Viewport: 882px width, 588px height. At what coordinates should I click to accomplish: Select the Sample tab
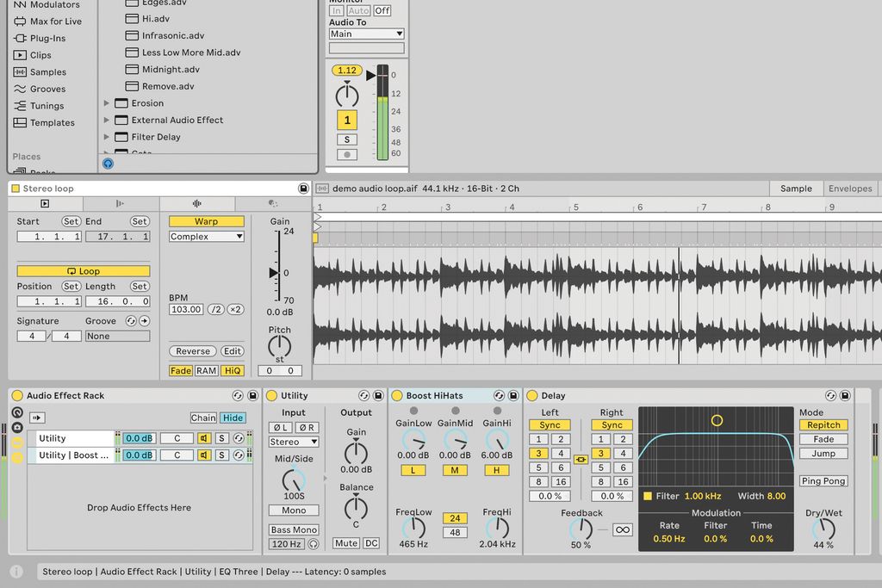(x=795, y=188)
